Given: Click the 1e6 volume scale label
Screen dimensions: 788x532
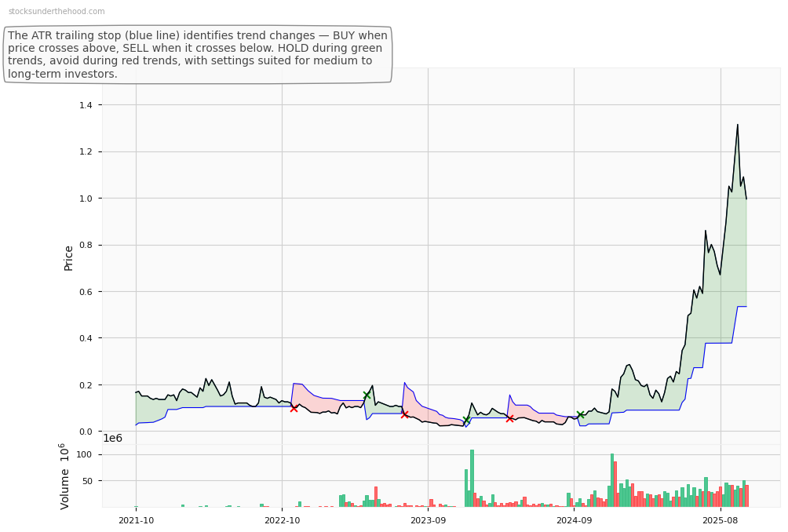Looking at the screenshot, I should click(x=114, y=438).
